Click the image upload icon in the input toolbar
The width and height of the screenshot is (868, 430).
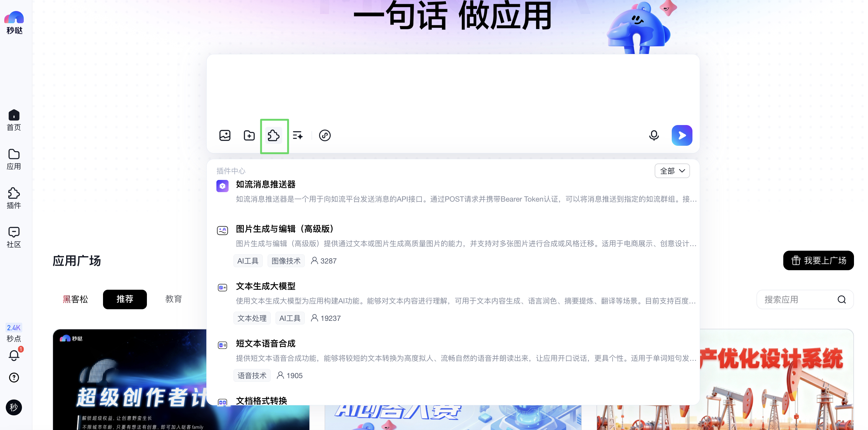coord(225,136)
